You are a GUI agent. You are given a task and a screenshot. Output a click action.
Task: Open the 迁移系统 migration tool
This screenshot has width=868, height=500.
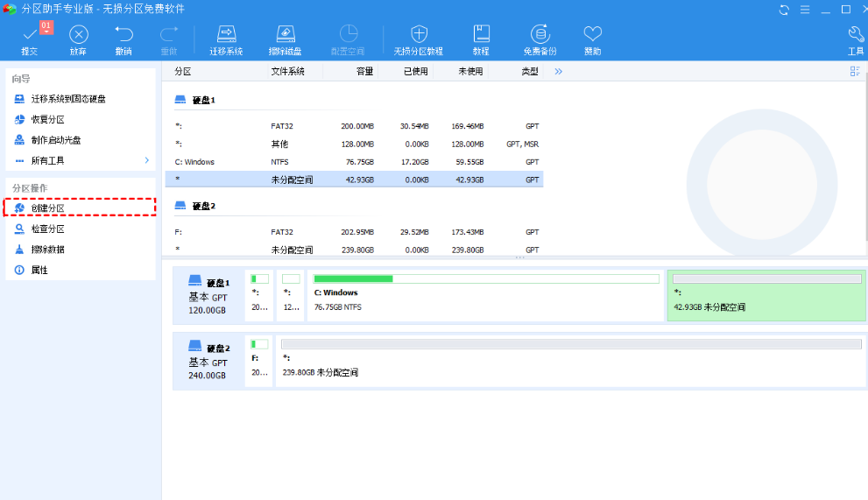click(x=226, y=36)
